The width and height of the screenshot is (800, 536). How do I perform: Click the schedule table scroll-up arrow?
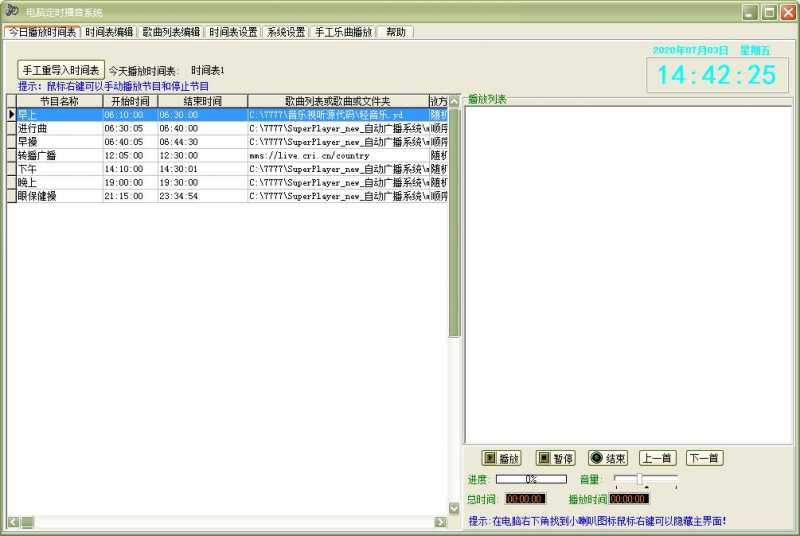[454, 100]
